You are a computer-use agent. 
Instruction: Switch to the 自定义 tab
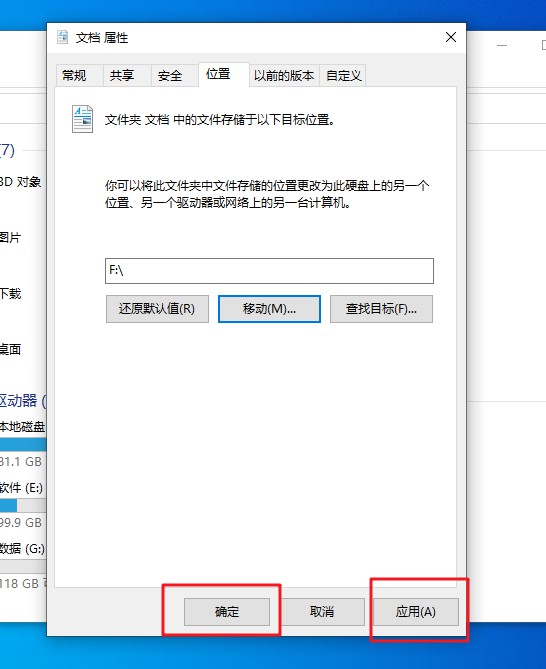pos(343,76)
